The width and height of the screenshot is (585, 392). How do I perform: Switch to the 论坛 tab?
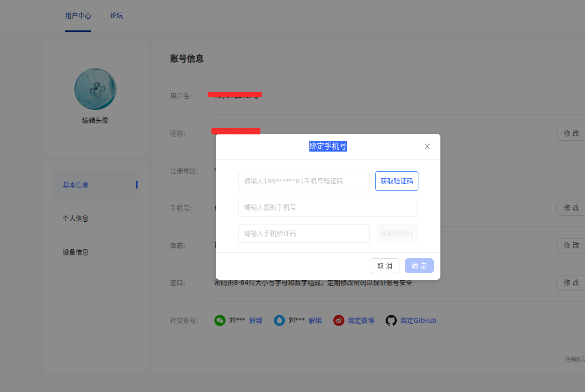[x=117, y=15]
